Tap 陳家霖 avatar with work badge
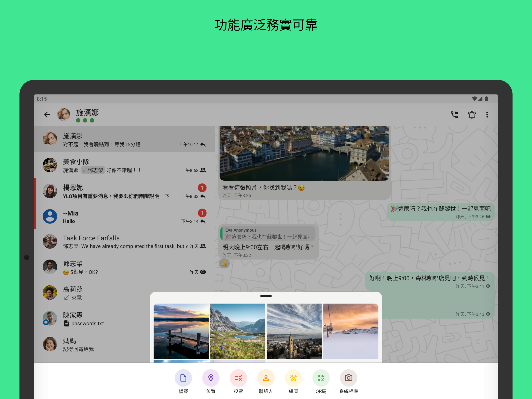 (50, 318)
